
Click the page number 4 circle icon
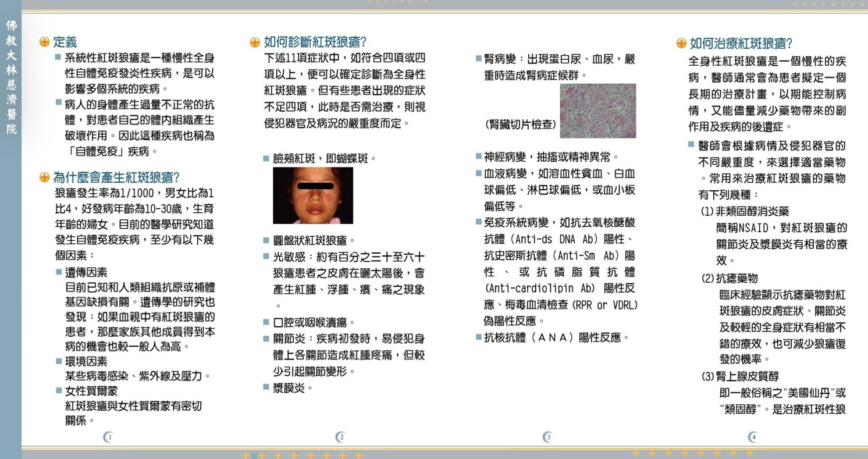point(753,436)
